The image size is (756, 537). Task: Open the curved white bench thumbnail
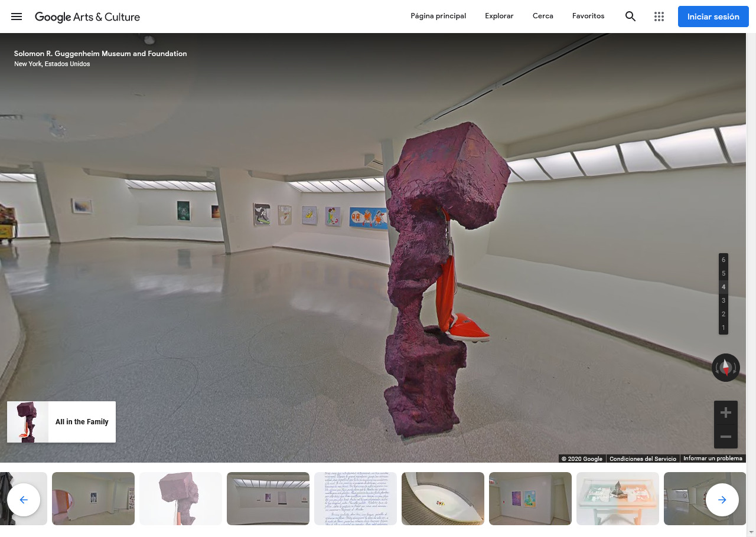click(x=443, y=499)
